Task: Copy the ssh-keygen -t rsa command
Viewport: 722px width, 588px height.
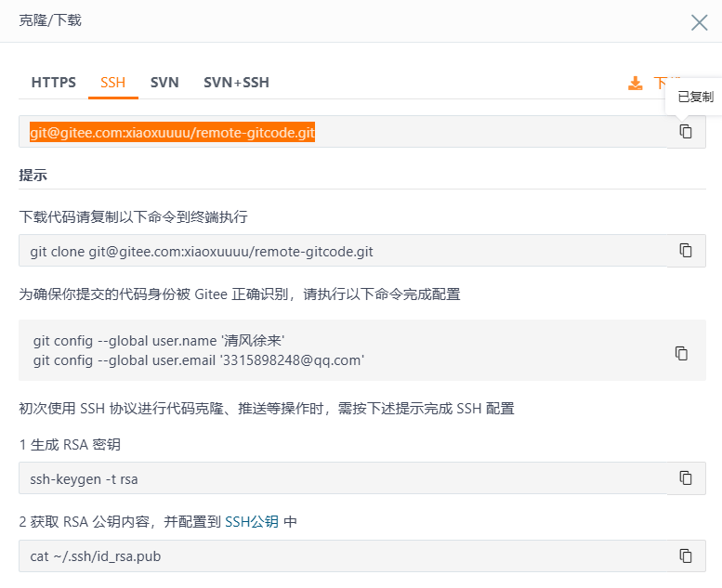Action: [686, 478]
